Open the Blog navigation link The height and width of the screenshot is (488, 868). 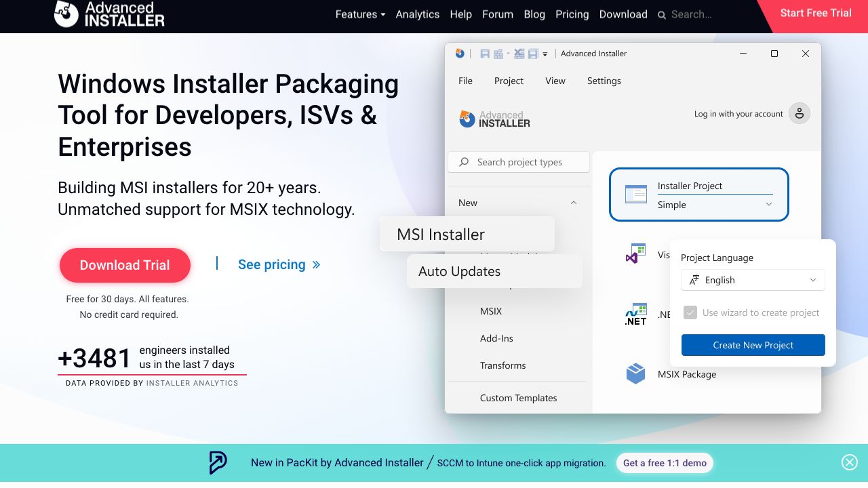pos(534,14)
